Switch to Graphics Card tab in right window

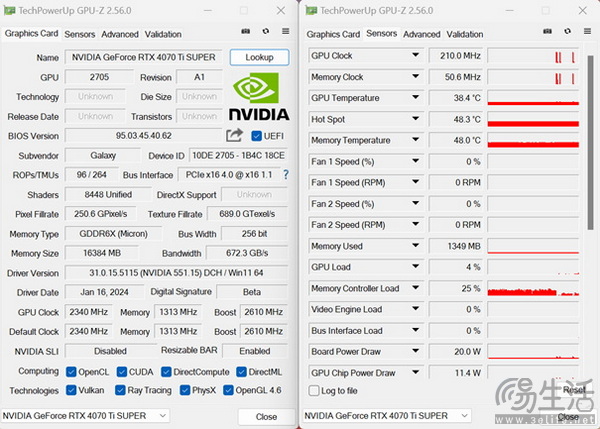[333, 34]
